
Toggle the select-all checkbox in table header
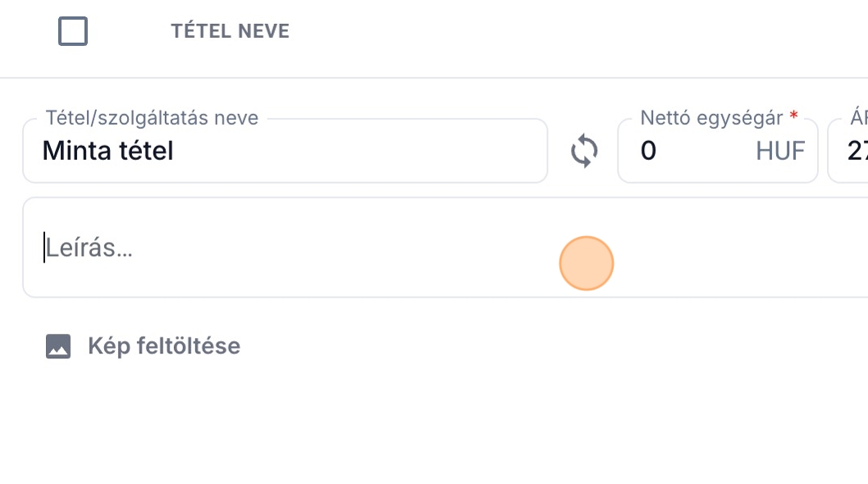[73, 32]
